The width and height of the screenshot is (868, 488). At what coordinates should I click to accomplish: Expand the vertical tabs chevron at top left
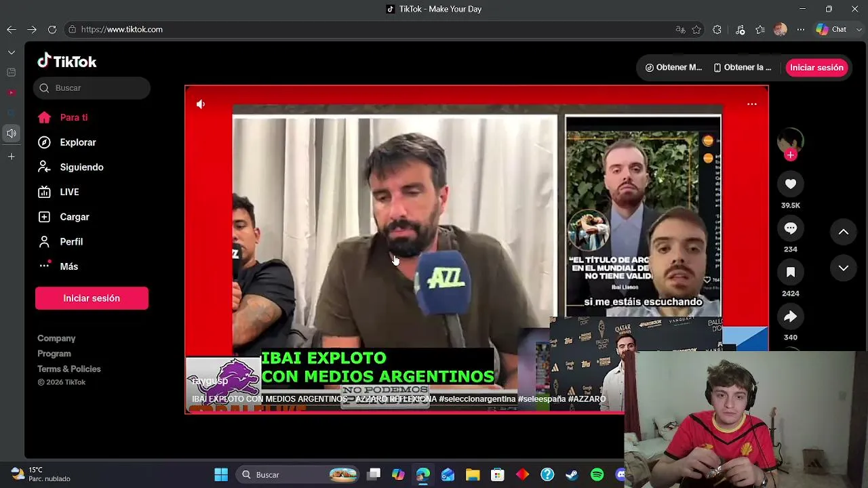(x=12, y=52)
